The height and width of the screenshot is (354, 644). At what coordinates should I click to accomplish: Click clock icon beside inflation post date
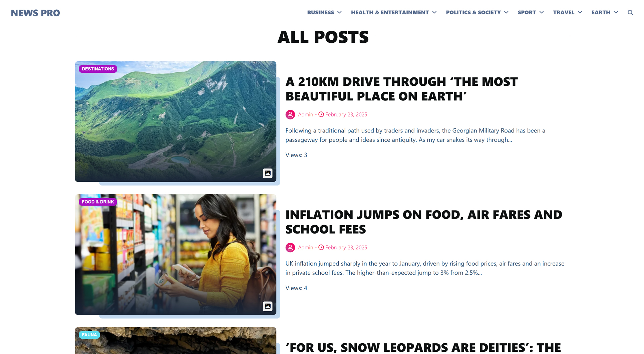(321, 248)
